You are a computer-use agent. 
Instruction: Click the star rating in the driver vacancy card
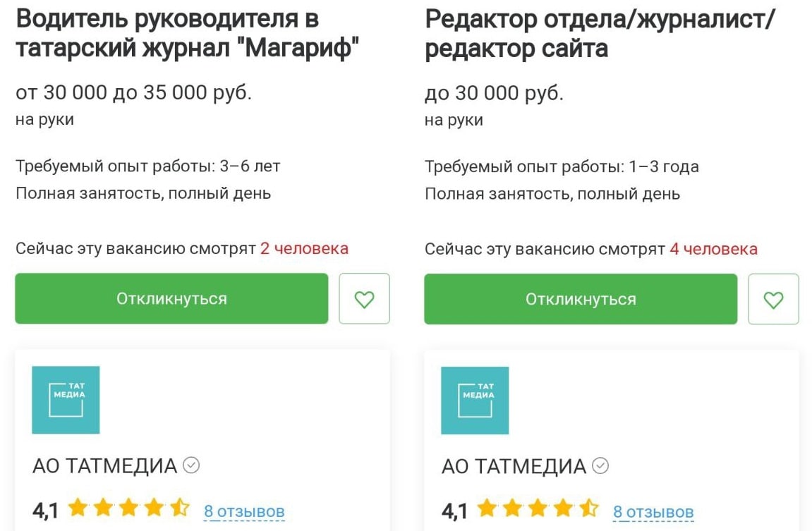129,508
